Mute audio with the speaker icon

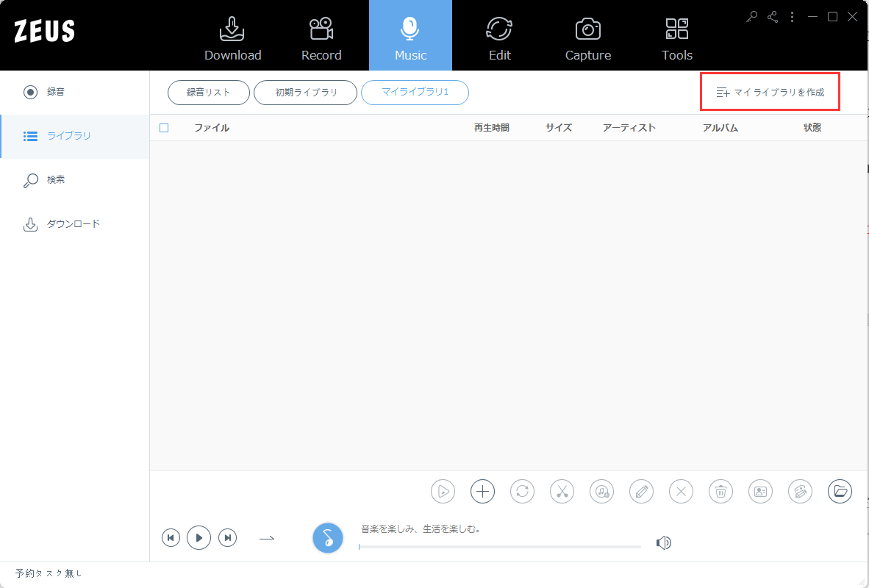click(664, 542)
